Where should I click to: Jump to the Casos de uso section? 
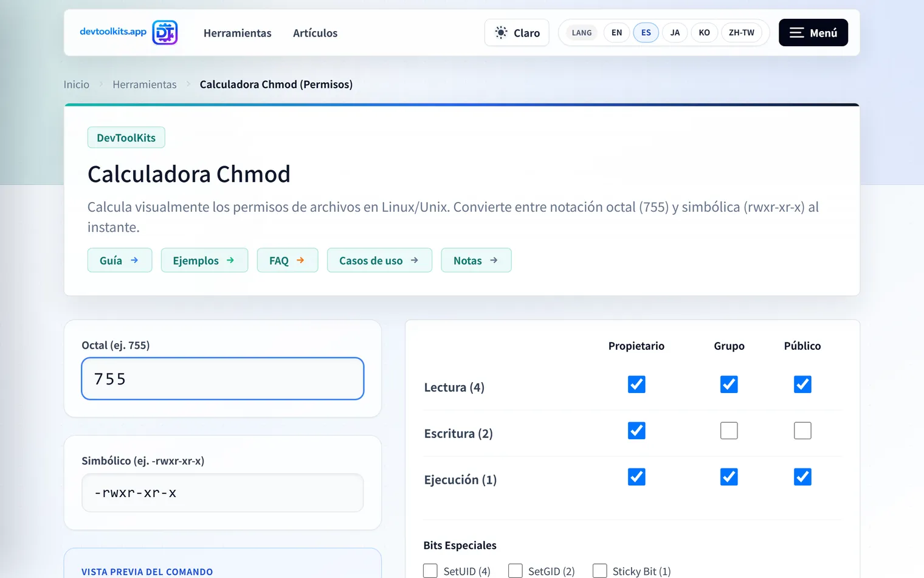pos(379,260)
